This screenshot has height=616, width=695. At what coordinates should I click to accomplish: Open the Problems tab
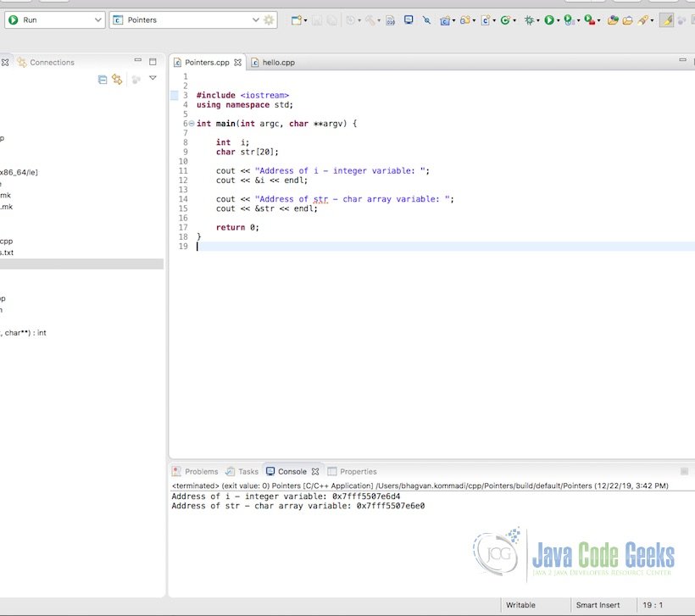[197, 471]
